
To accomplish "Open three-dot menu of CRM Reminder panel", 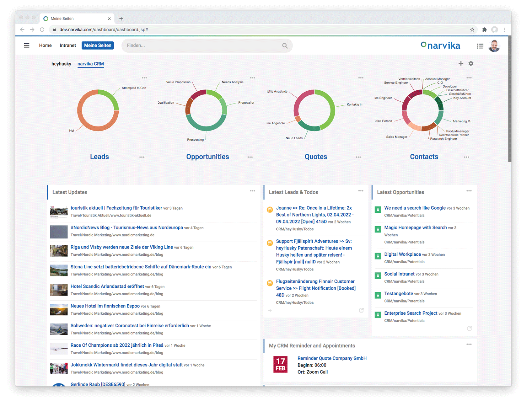I will 469,344.
